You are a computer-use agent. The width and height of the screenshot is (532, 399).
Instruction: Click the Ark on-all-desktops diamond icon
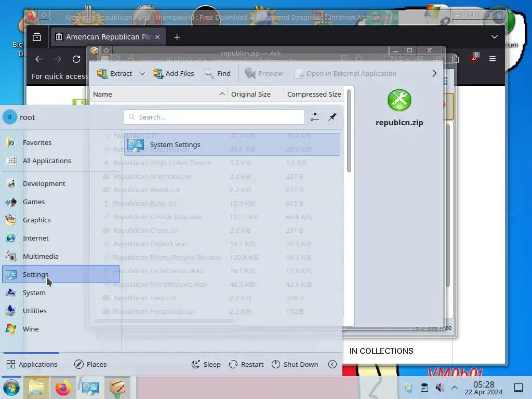pos(106,50)
